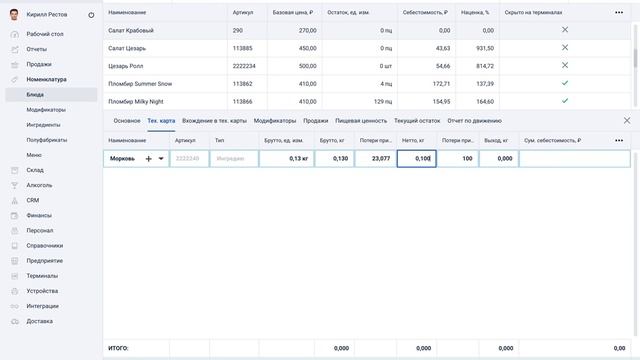The width and height of the screenshot is (640, 360).
Task: Click the loss percent field 23,077
Action: point(376,159)
